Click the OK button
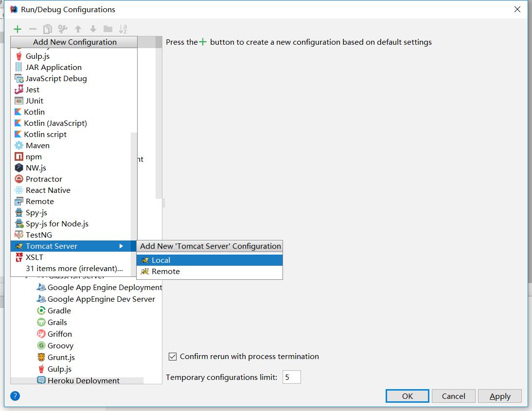Image resolution: width=532 pixels, height=411 pixels. pos(407,396)
